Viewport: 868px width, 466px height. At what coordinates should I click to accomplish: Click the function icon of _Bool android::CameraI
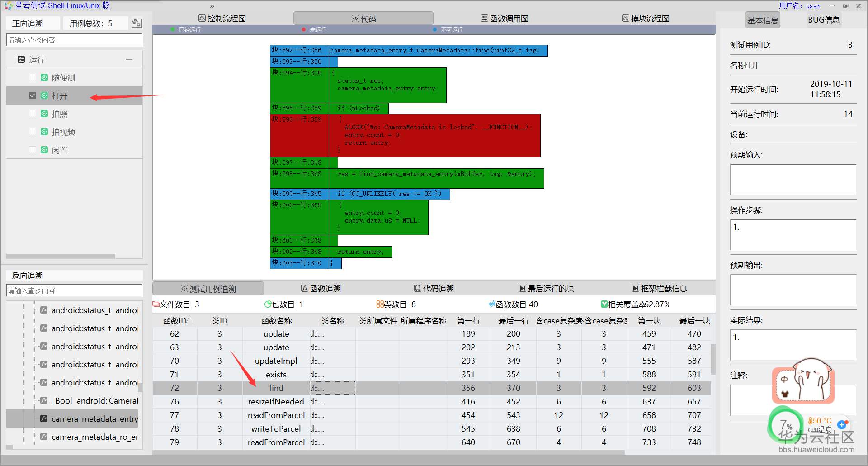44,400
